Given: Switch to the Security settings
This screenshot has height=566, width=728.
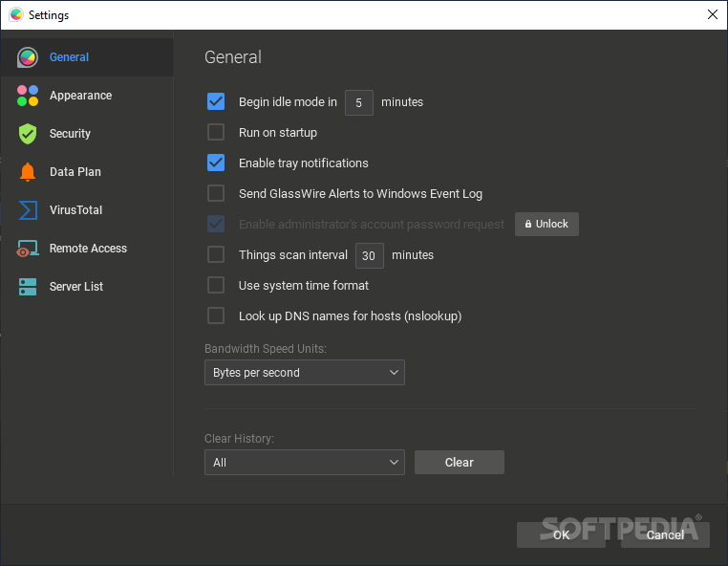Looking at the screenshot, I should [x=87, y=133].
